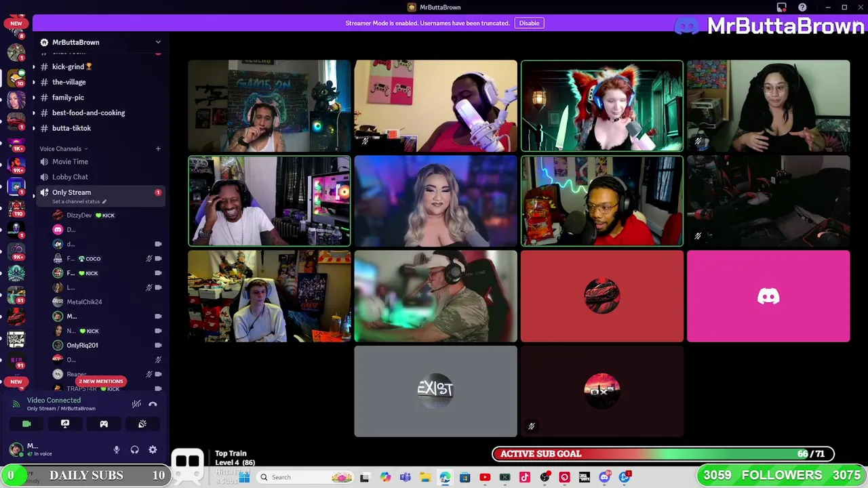Select user DizzyDev in voice list
This screenshot has height=488, width=868.
[x=79, y=216]
